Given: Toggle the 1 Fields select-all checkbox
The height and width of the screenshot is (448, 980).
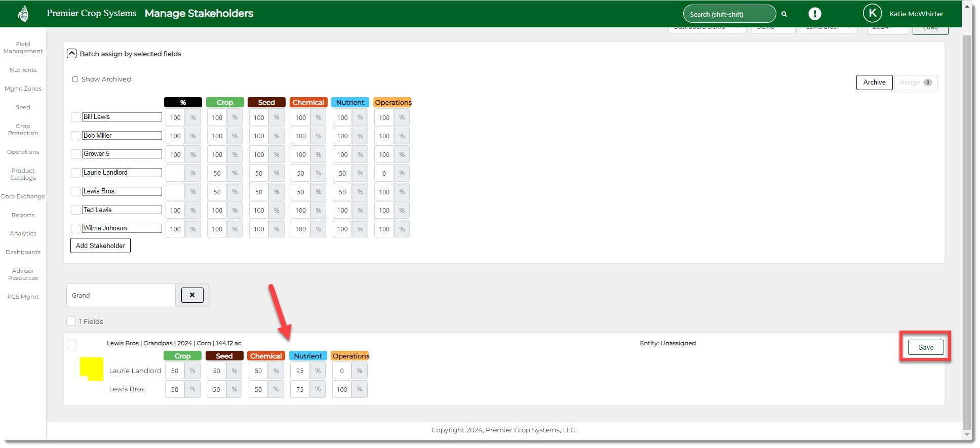Looking at the screenshot, I should (x=71, y=321).
